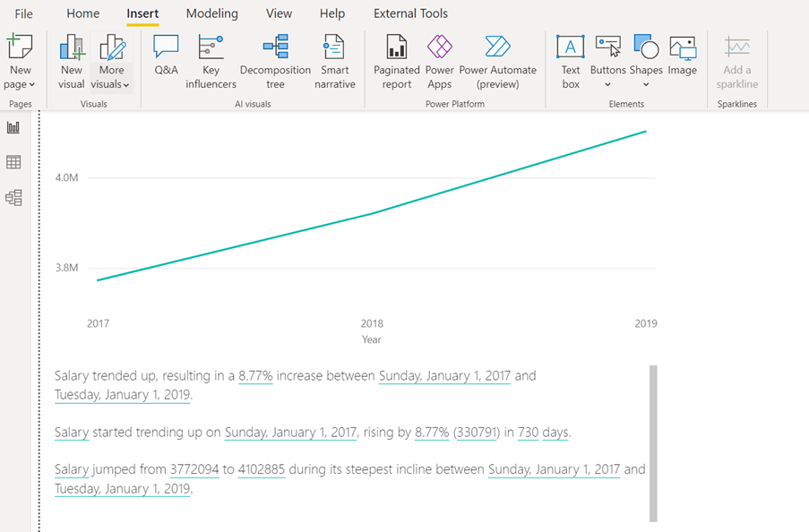This screenshot has height=532, width=809.
Task: Insert an Image element
Action: tap(683, 58)
